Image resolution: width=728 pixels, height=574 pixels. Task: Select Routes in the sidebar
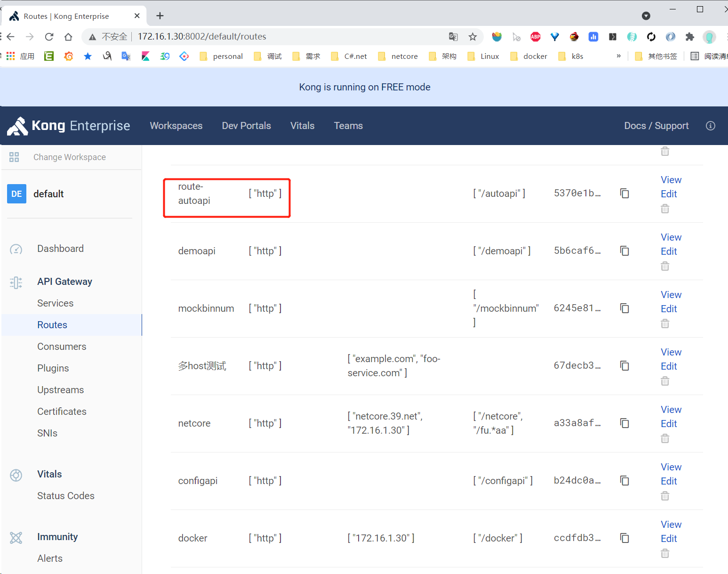pyautogui.click(x=52, y=325)
